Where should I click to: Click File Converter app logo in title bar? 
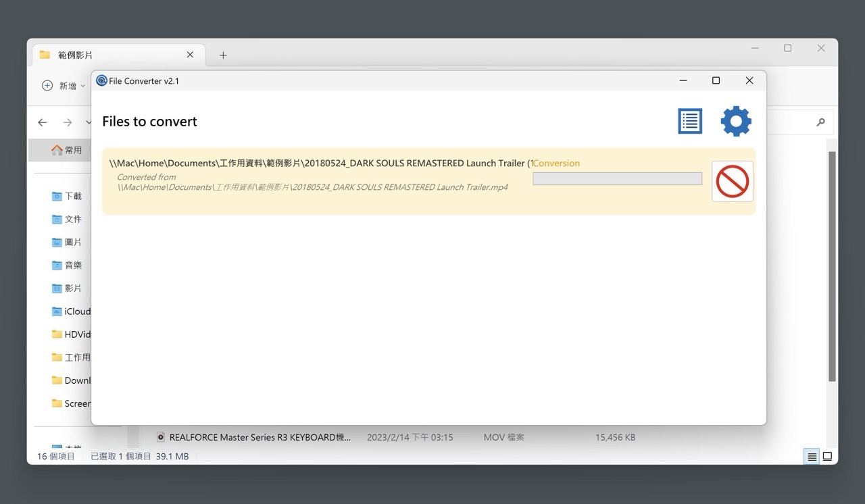pyautogui.click(x=101, y=80)
